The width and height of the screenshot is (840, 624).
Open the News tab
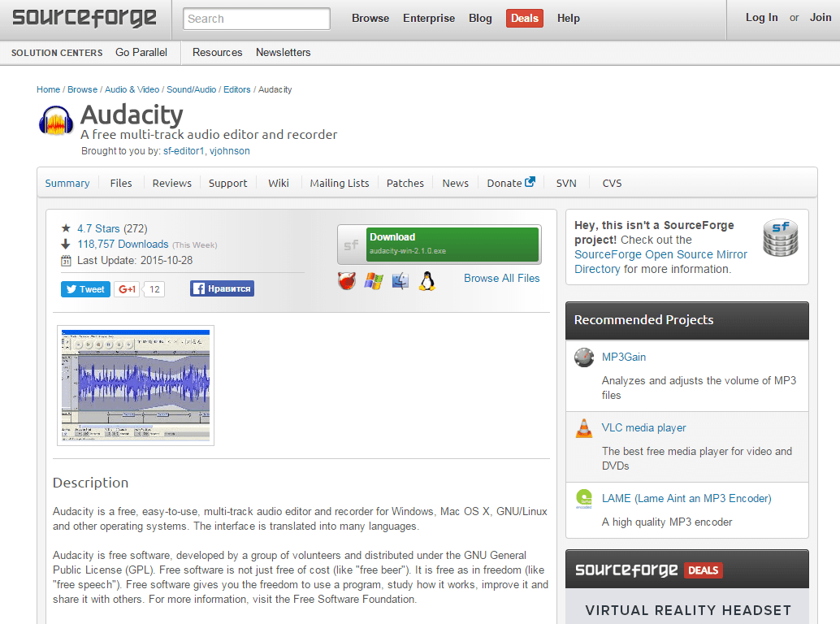456,183
